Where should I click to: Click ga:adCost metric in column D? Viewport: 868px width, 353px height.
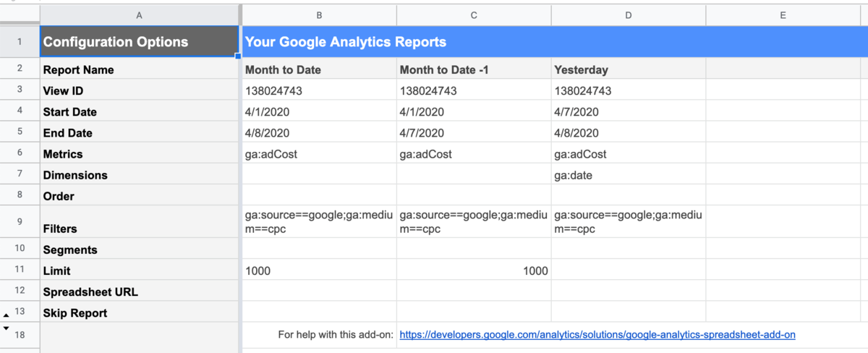point(629,153)
